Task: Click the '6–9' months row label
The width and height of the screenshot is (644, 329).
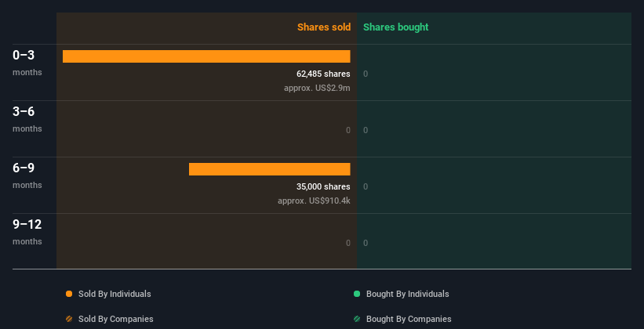Action: tap(24, 168)
